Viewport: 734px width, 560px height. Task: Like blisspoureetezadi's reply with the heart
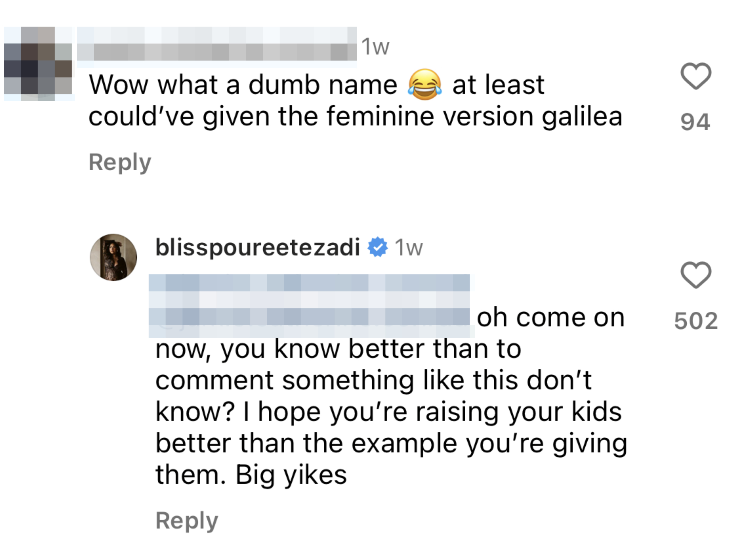(696, 275)
